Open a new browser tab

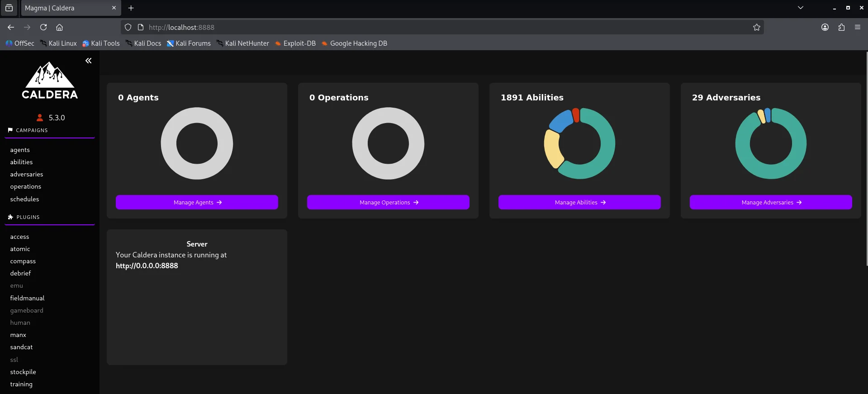pos(131,8)
